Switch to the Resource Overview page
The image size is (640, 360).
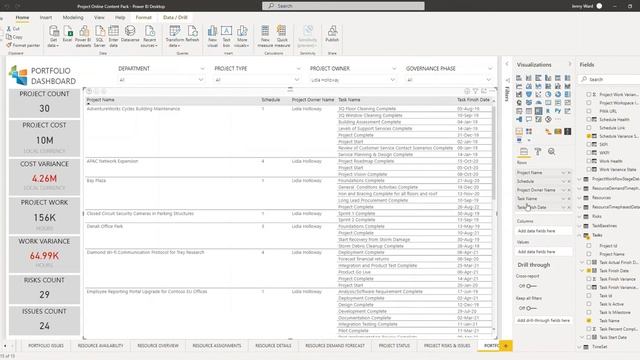(x=158, y=346)
